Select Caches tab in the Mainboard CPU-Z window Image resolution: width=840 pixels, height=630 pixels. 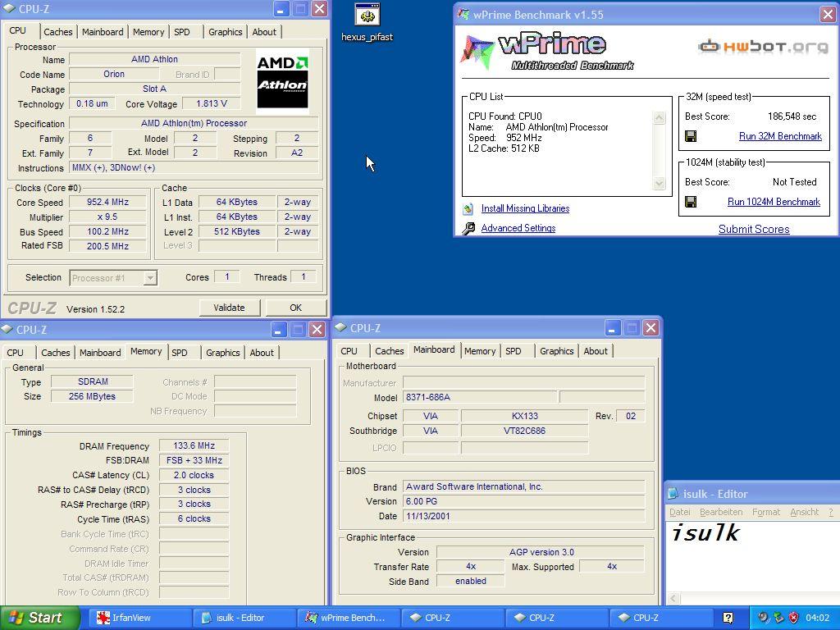click(390, 351)
